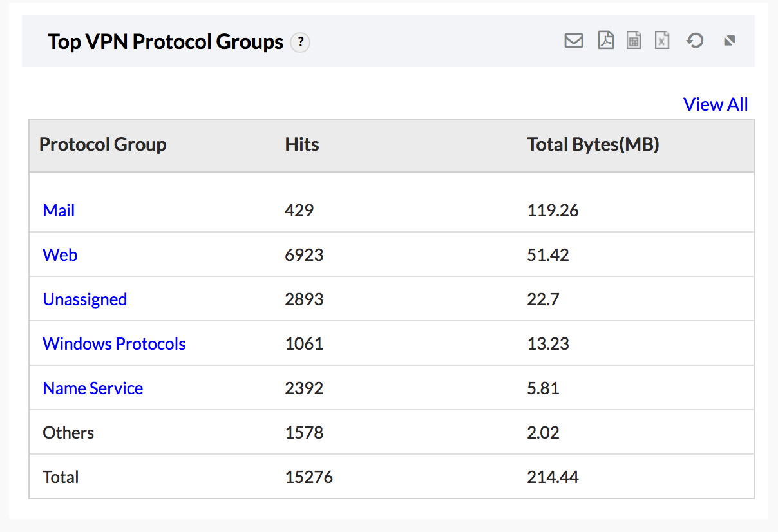
Task: Click the Hits column header
Action: [x=302, y=145]
